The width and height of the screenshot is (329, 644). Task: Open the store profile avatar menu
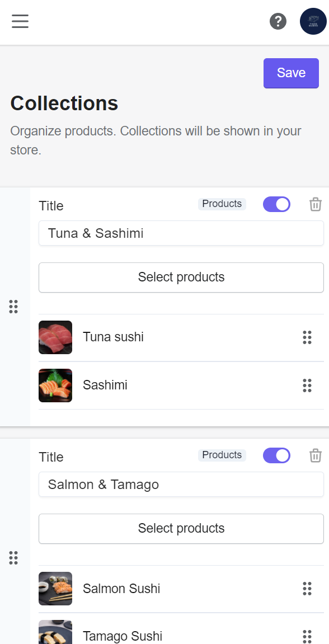[313, 21]
